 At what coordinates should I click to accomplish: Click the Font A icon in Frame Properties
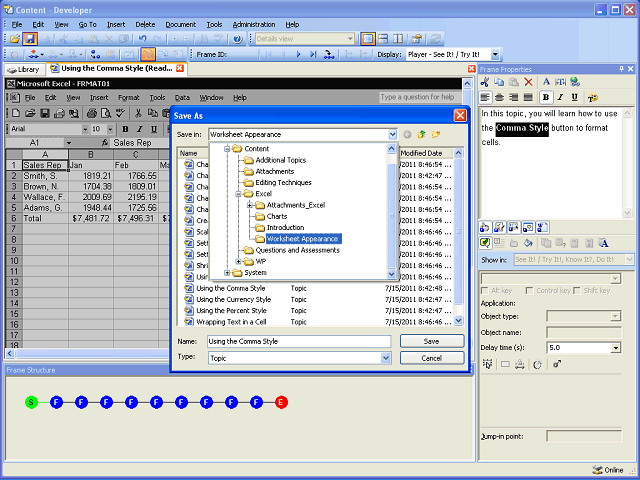[x=546, y=82]
